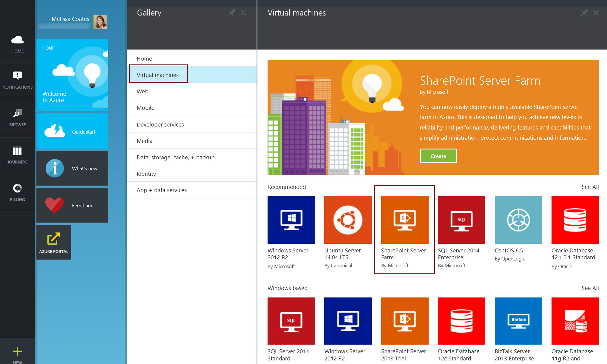This screenshot has width=607, height=364.
Task: Launch the Azure Portal tile
Action: (54, 242)
